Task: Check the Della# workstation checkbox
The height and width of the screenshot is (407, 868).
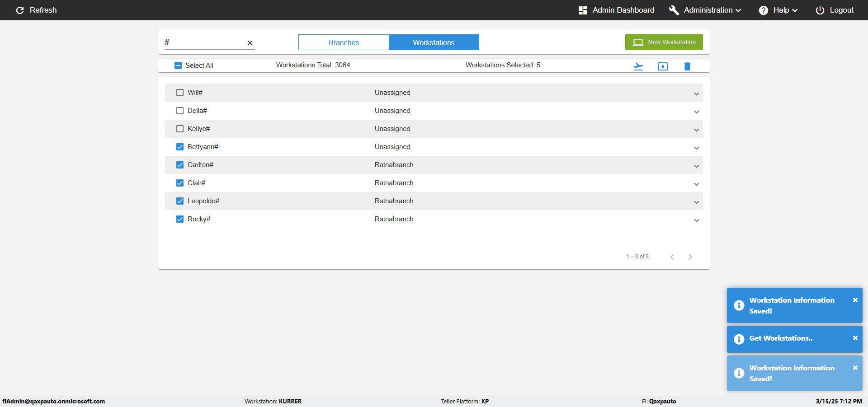Action: [x=180, y=111]
